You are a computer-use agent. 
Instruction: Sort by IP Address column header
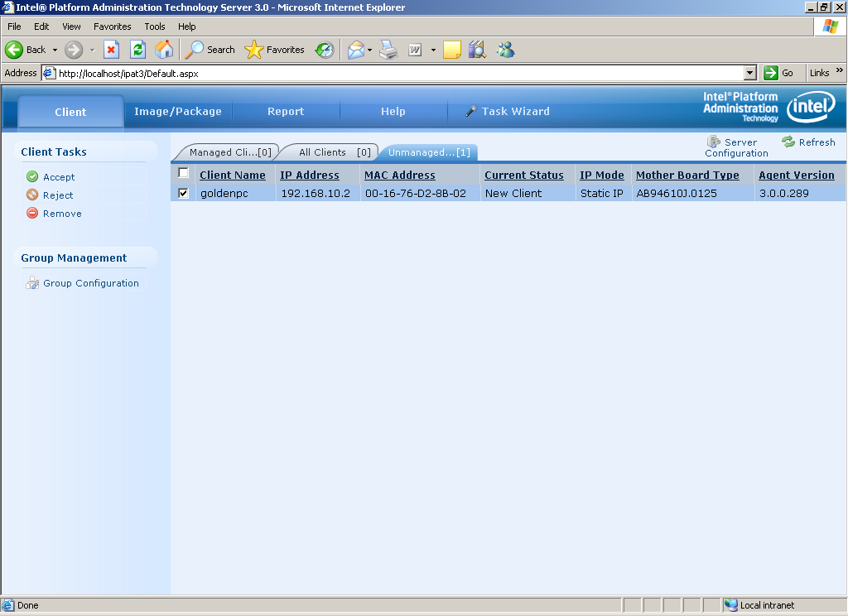310,176
